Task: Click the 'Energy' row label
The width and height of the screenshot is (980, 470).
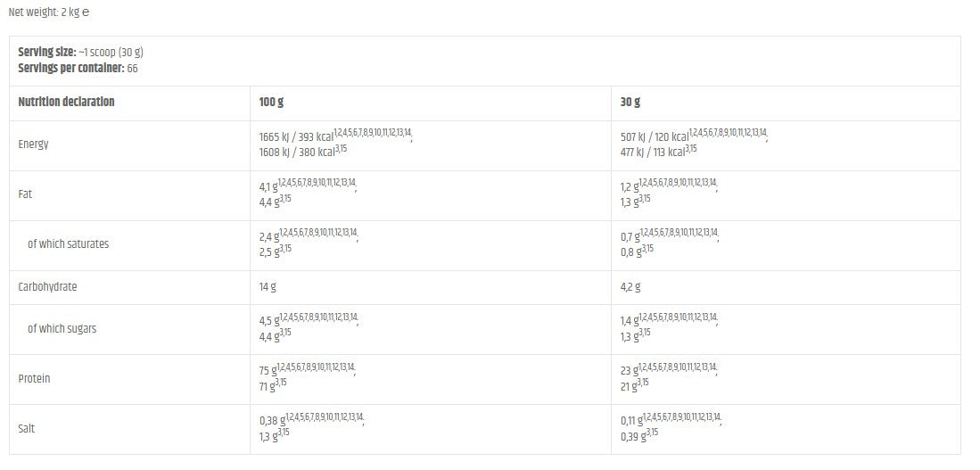Action: (x=33, y=144)
